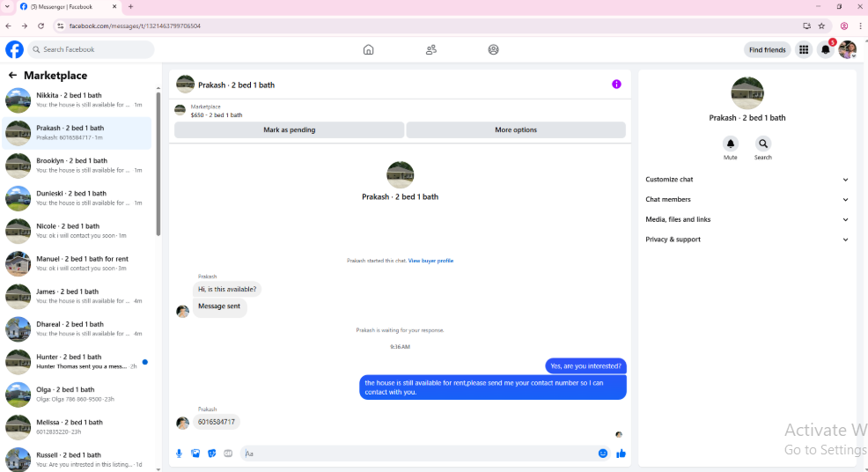Open the Olga 2 bed 1 bath chat

click(77, 394)
